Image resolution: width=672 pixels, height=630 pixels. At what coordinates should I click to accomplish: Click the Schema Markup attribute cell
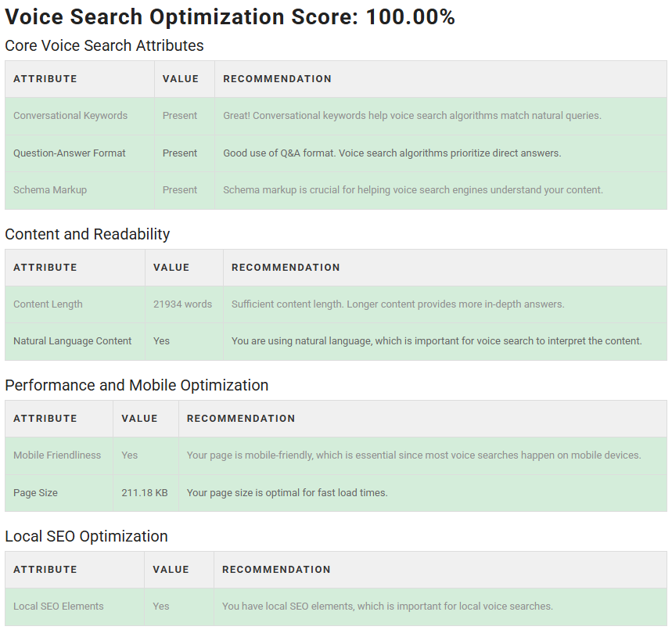[50, 190]
